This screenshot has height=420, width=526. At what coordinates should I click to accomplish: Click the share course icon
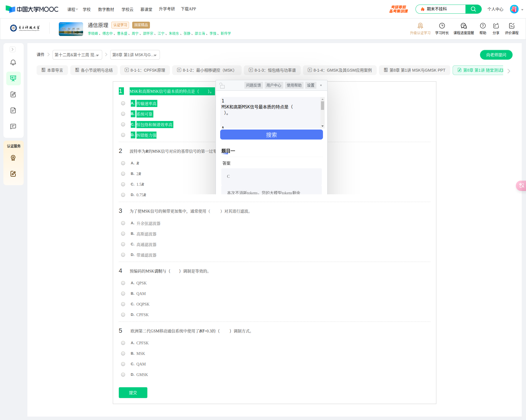[x=496, y=26]
